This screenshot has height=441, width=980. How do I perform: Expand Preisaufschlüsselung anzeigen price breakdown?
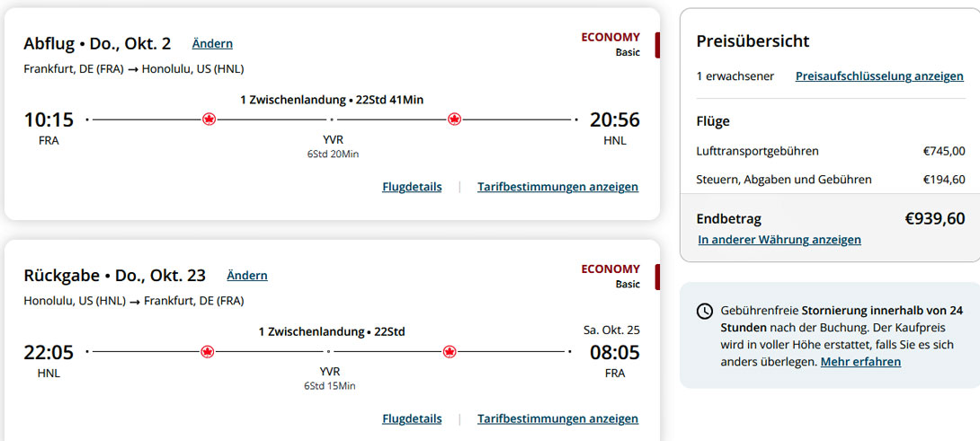[879, 76]
